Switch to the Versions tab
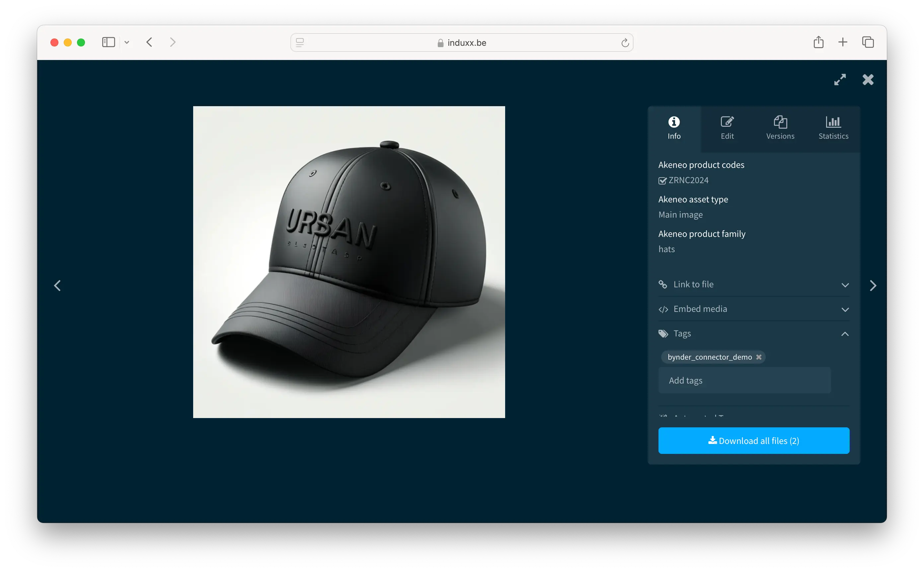 [x=780, y=128]
